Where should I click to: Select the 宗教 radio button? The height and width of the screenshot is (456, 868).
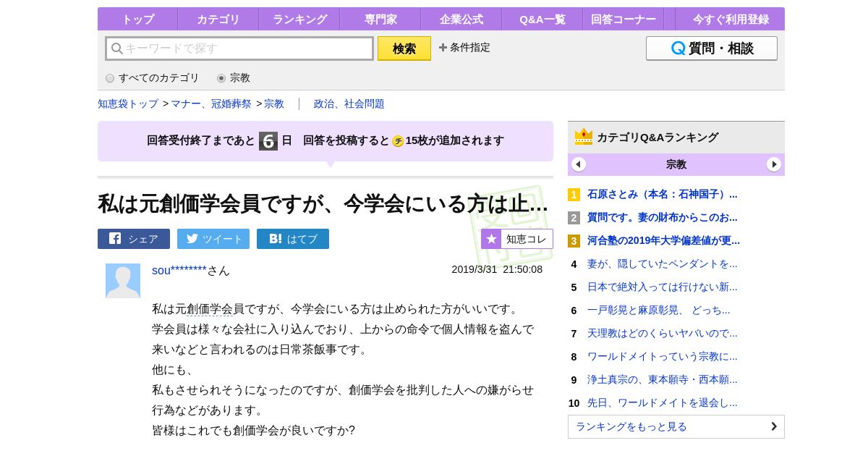pyautogui.click(x=221, y=78)
